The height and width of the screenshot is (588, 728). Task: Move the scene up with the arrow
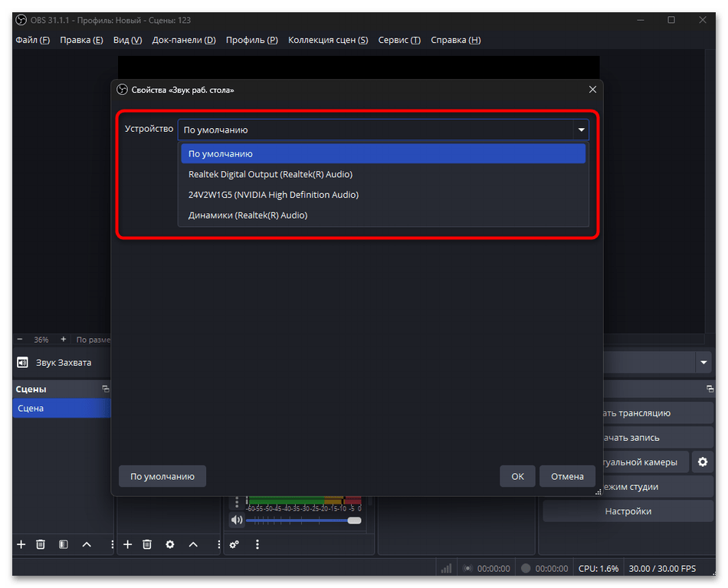[x=87, y=544]
